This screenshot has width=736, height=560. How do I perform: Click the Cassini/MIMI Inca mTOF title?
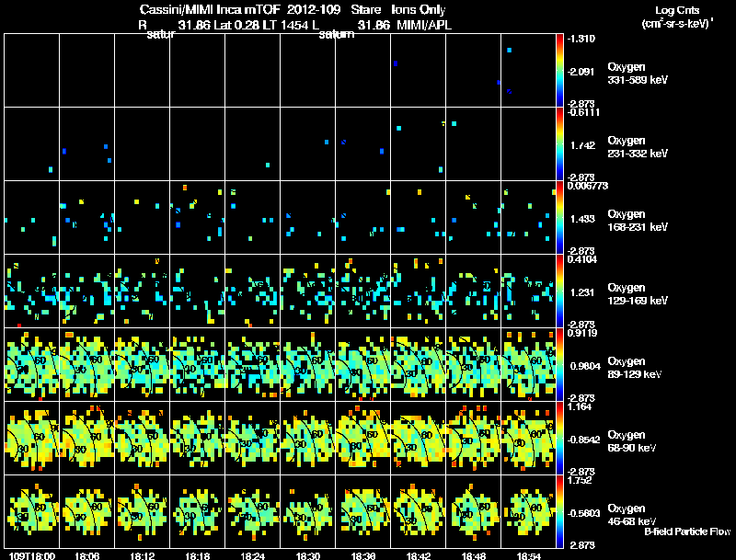[210, 9]
